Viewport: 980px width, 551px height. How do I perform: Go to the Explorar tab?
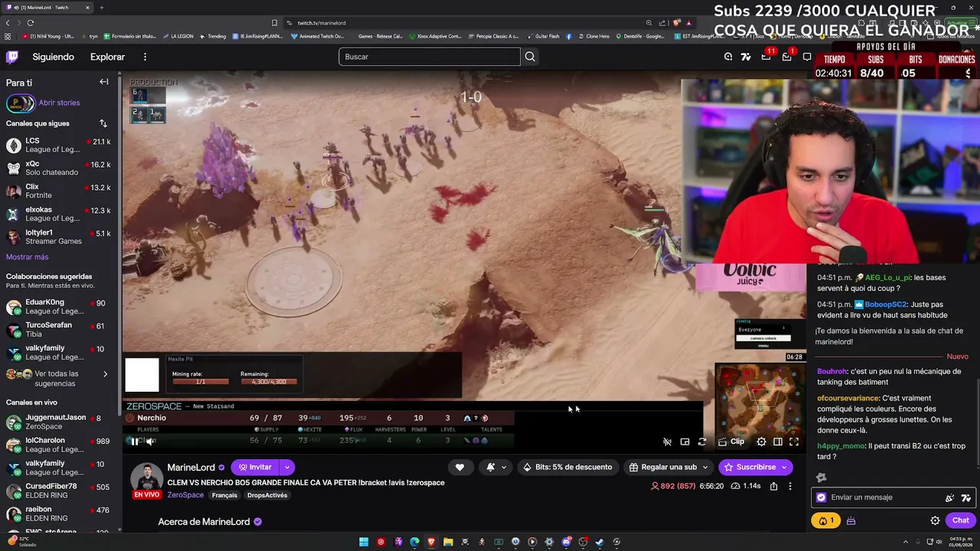[x=107, y=57]
